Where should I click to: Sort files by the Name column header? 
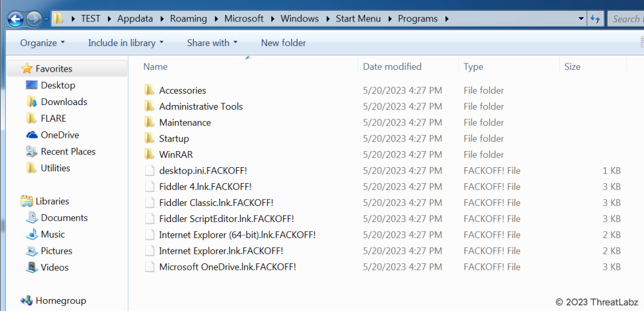156,67
